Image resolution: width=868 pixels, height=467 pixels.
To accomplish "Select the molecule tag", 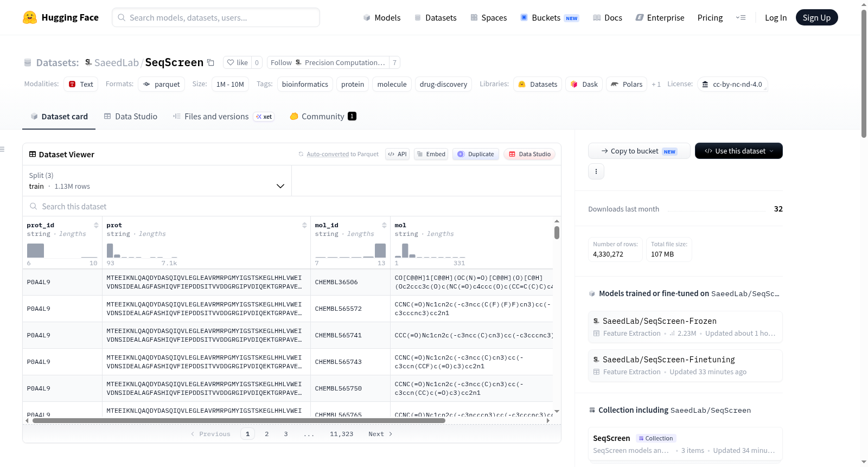I will click(392, 84).
